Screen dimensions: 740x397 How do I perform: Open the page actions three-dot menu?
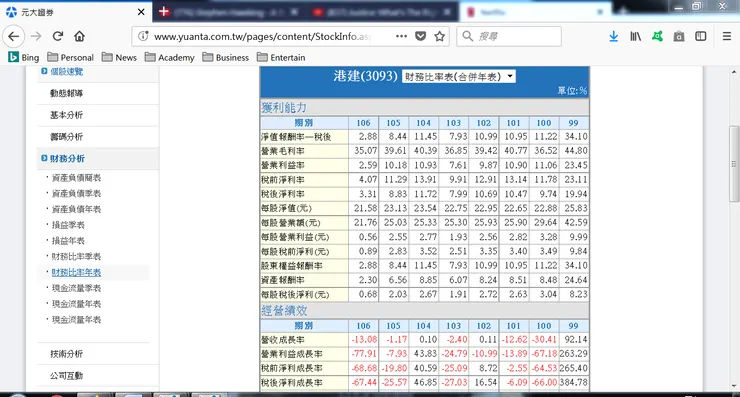tap(401, 36)
